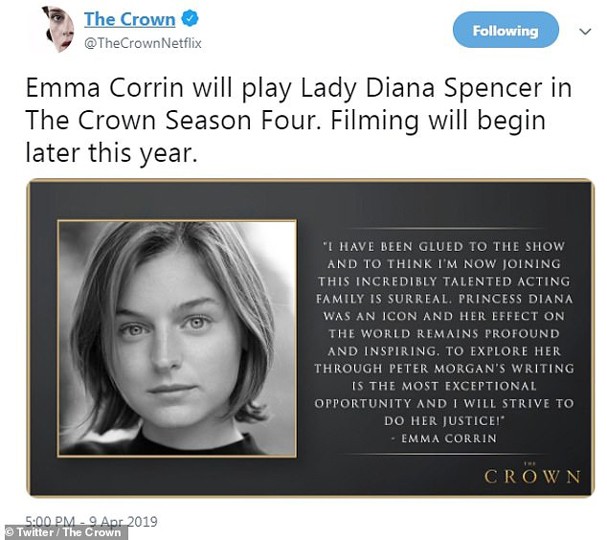The width and height of the screenshot is (607, 540).
Task: Click The Crown Season Four text
Action: click(171, 120)
